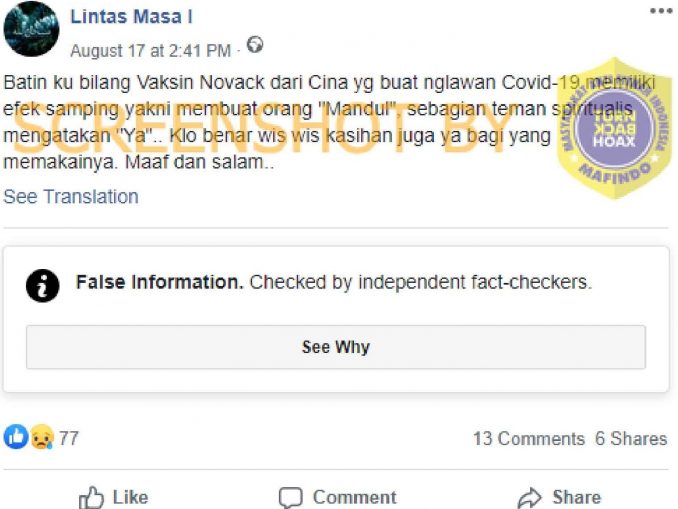678x509 pixels.
Task: Click the False Information info icon
Action: click(42, 285)
